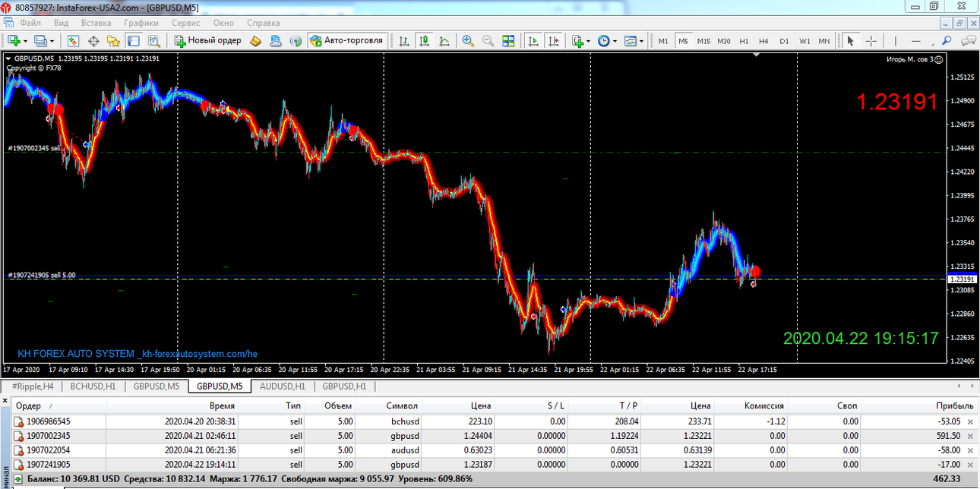Open the Templates icon
Viewport: 980px width, 489px height.
630,41
